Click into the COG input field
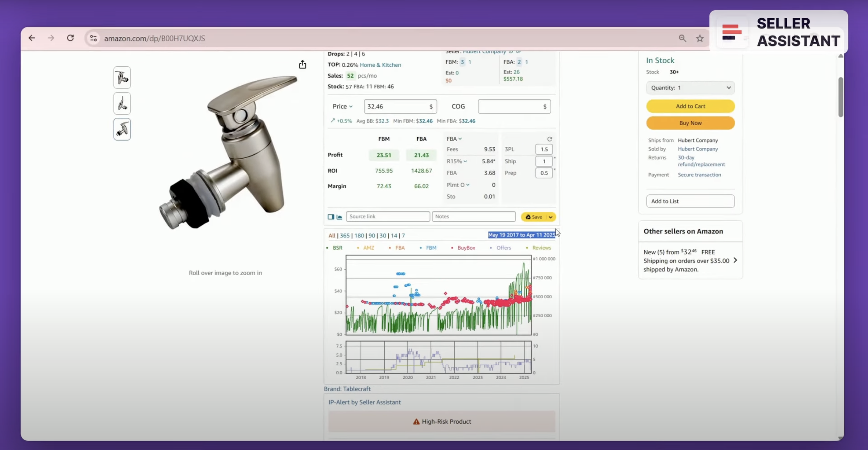This screenshot has height=450, width=868. [510, 107]
